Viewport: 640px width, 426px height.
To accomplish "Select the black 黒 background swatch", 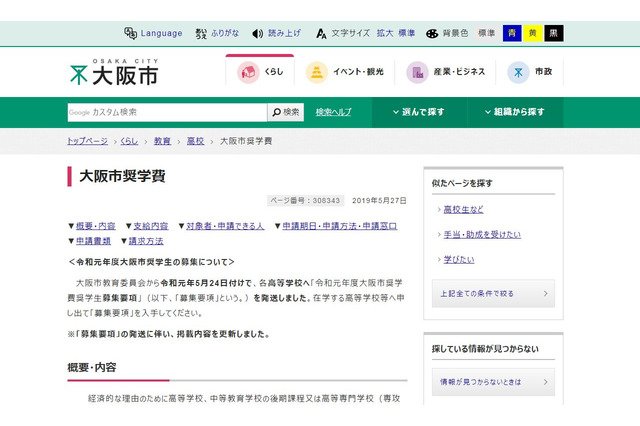I will 553,33.
